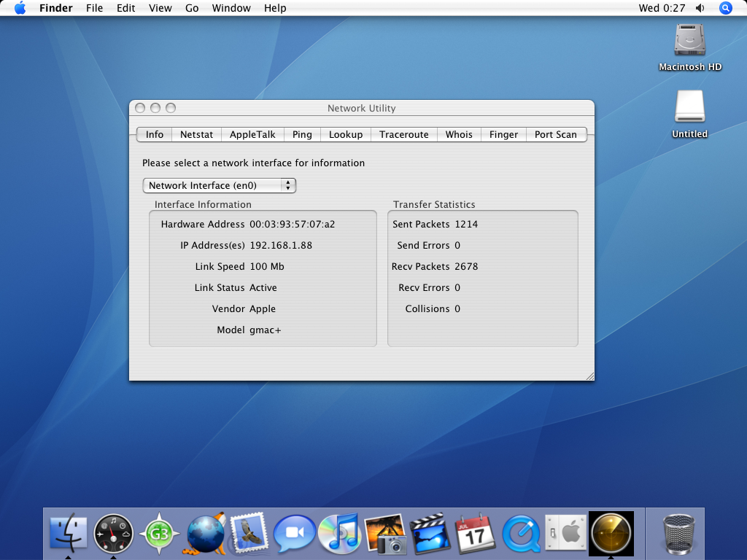747x560 pixels.
Task: Click the Link Speed value 100 Mb
Action: click(x=267, y=267)
